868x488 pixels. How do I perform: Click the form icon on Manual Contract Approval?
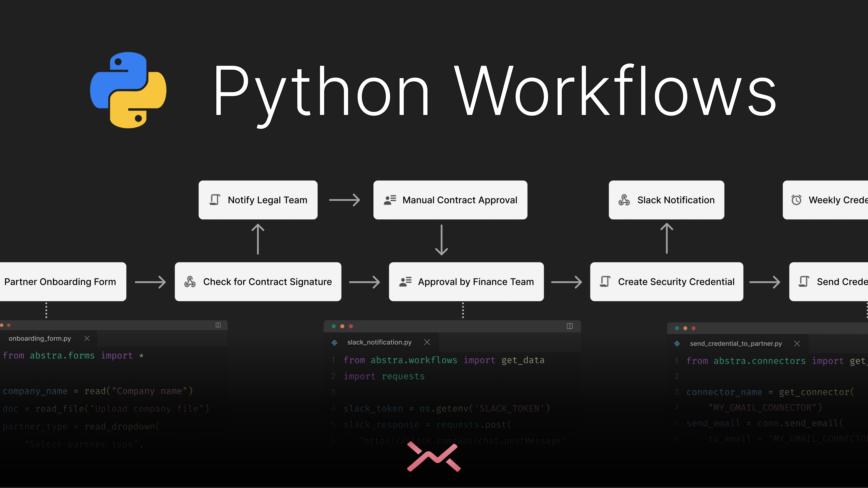pyautogui.click(x=390, y=200)
